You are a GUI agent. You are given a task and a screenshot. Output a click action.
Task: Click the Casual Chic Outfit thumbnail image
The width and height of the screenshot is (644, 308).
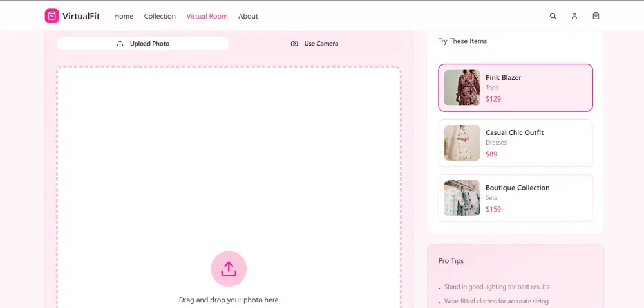click(462, 143)
